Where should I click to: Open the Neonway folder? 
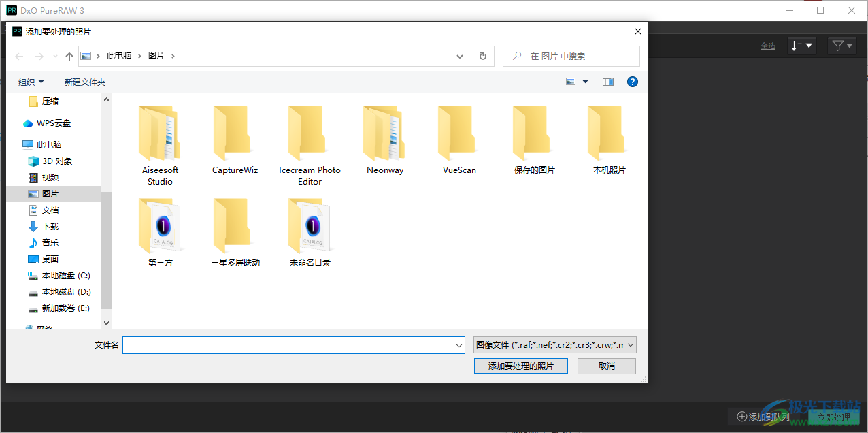(x=385, y=140)
